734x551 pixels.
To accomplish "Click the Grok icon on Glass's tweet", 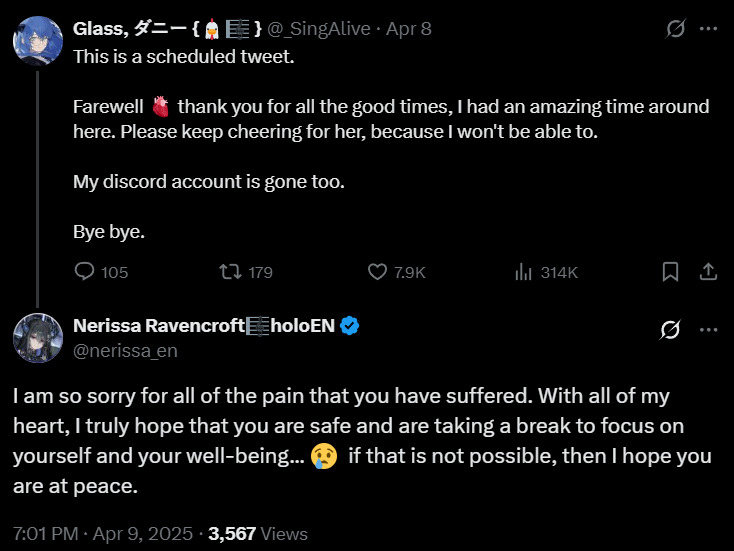I will click(675, 29).
